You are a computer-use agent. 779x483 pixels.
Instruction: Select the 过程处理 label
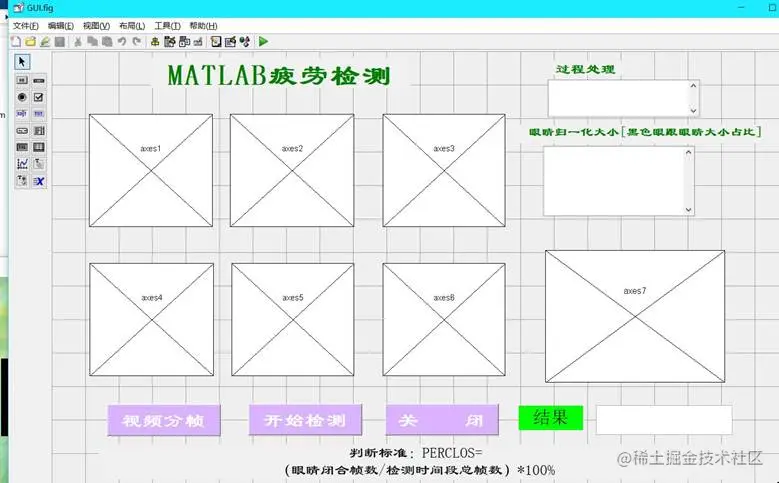[x=585, y=69]
